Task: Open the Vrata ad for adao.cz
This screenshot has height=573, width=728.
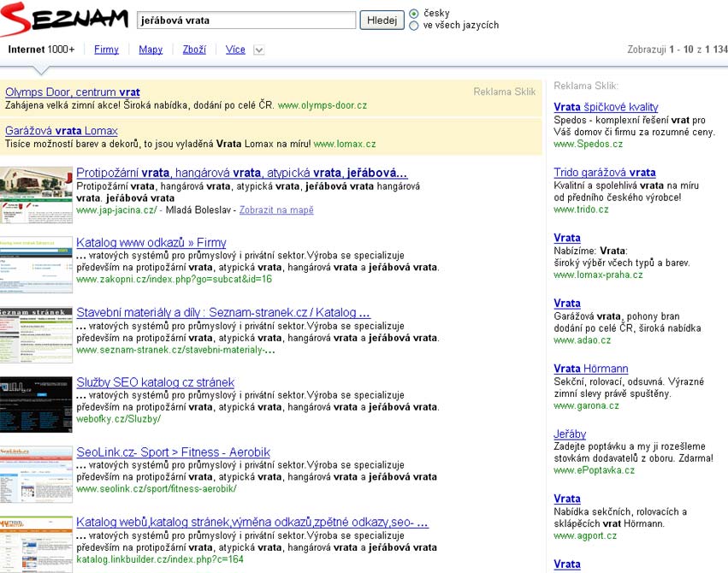Action: pyautogui.click(x=567, y=303)
